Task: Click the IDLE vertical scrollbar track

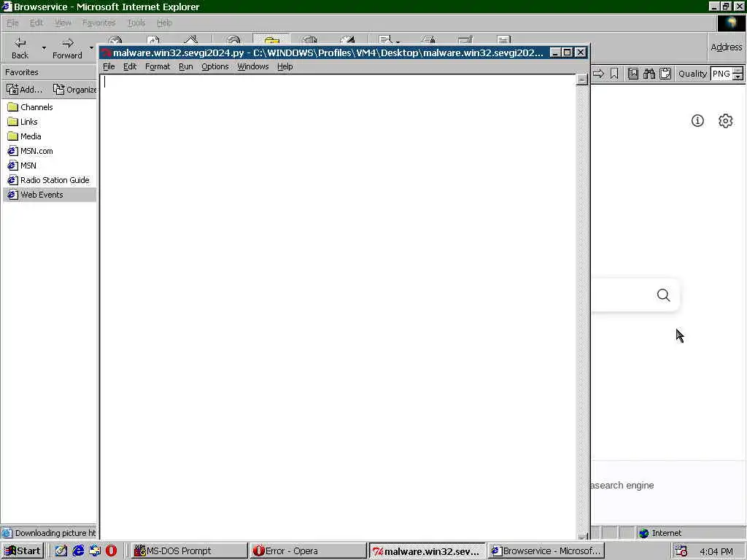Action: (581, 308)
